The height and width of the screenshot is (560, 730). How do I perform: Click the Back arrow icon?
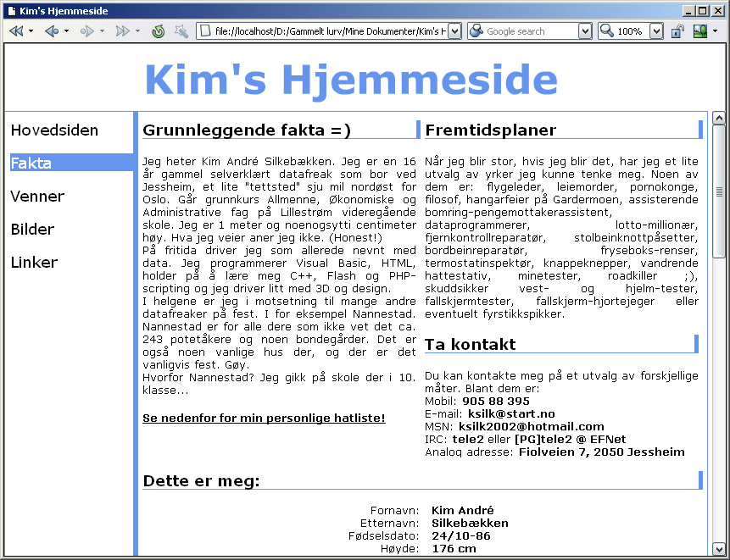51,31
